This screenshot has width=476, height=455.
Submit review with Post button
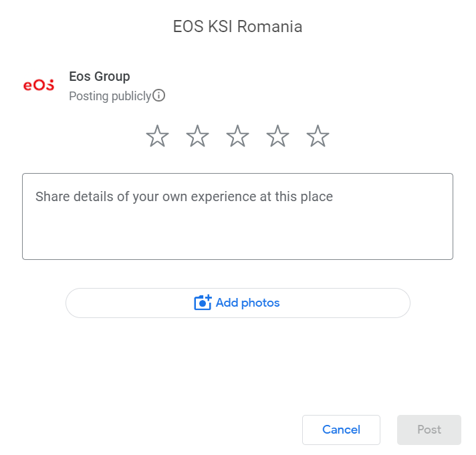pos(429,430)
